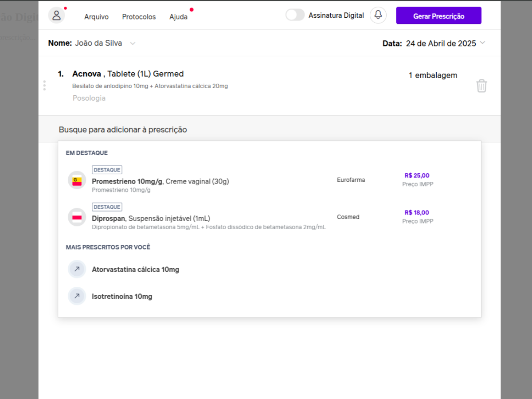Select Diprospan suspensão injetável

151,218
